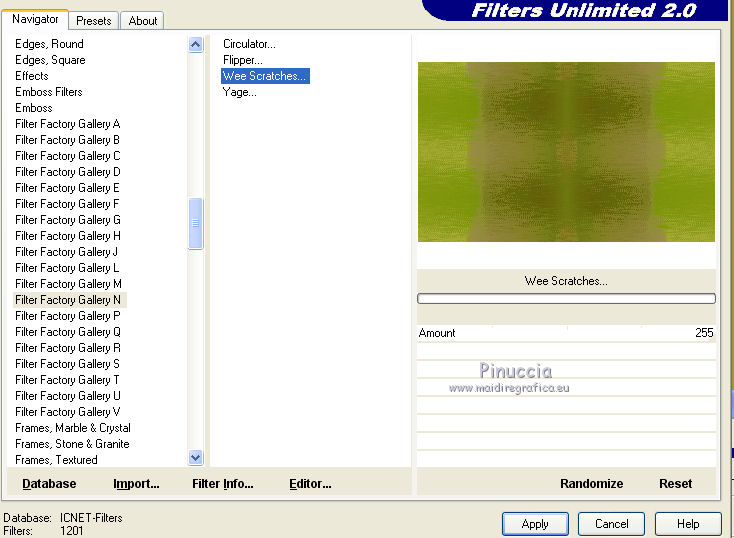Select Filter Factory Gallery S

(67, 364)
